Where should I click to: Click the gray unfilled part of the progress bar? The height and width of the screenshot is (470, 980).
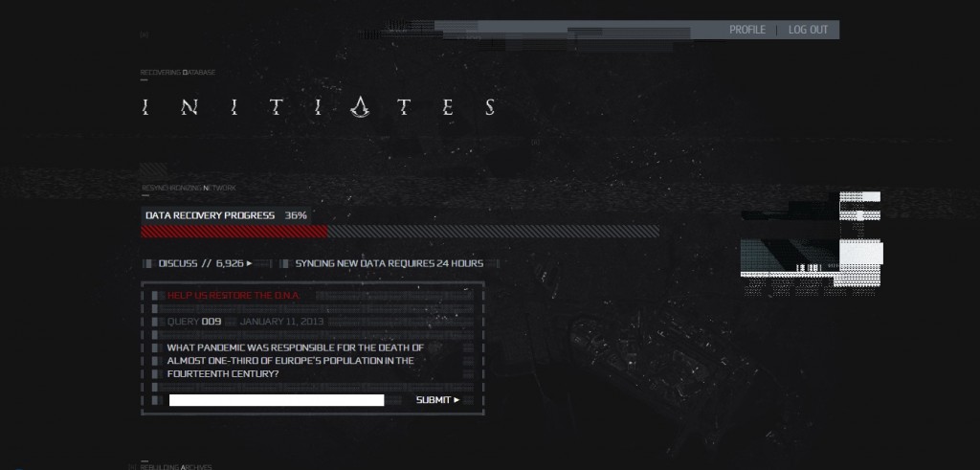(493, 232)
